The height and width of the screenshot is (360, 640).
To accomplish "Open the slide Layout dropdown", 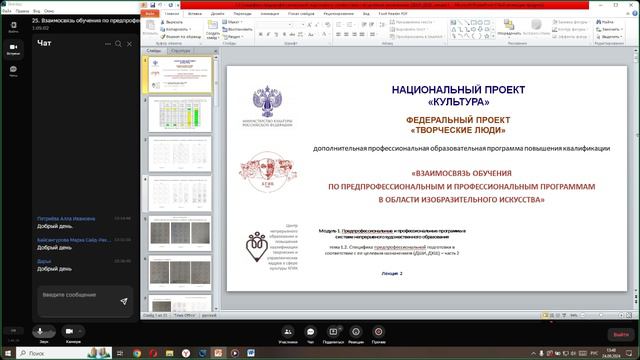I will [233, 22].
